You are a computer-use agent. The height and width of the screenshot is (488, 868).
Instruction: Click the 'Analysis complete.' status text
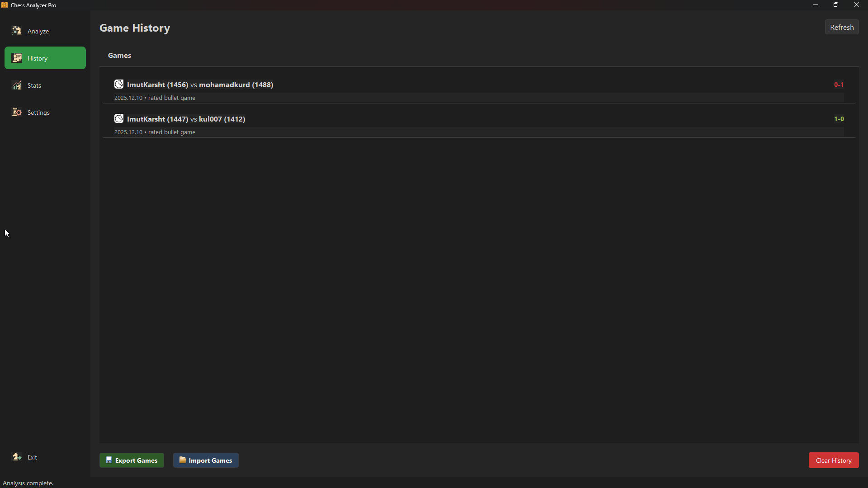28,483
